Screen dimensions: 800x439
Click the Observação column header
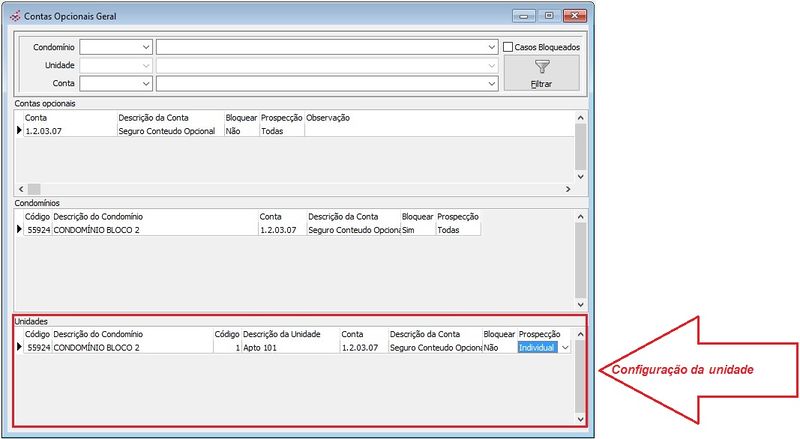[328, 118]
